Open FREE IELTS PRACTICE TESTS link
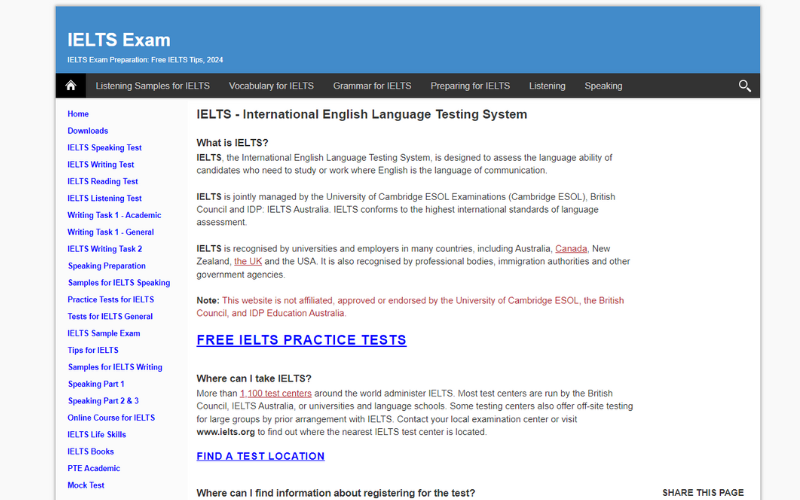The width and height of the screenshot is (800, 500). pyautogui.click(x=301, y=340)
